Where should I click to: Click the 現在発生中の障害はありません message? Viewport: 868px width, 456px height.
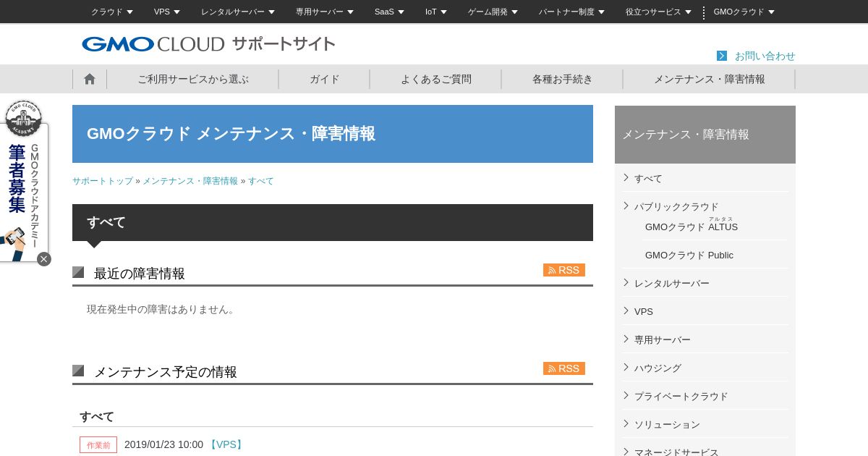(162, 309)
